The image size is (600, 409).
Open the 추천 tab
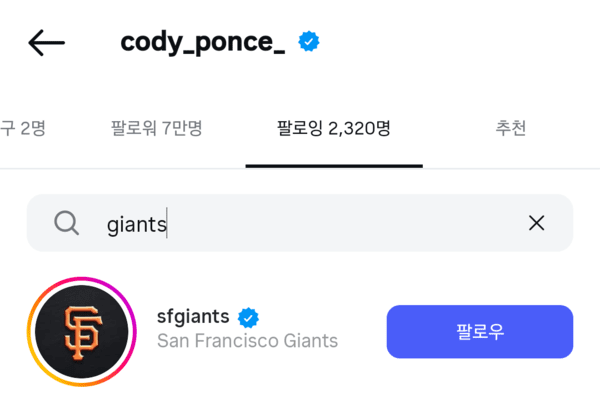tap(510, 128)
